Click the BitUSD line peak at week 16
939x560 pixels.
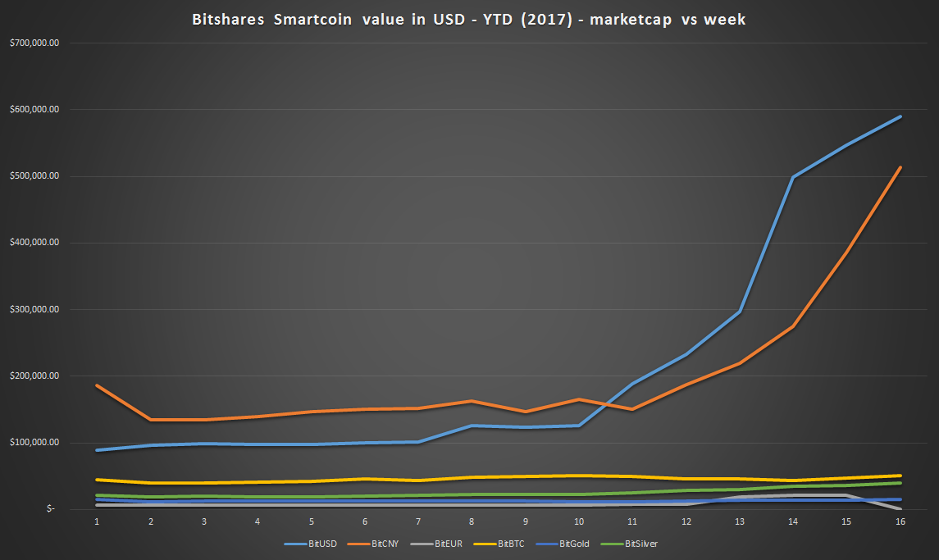pyautogui.click(x=900, y=116)
